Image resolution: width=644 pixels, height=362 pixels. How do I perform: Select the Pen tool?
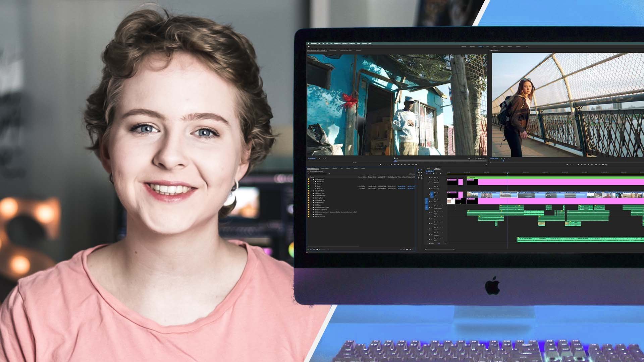click(x=422, y=175)
